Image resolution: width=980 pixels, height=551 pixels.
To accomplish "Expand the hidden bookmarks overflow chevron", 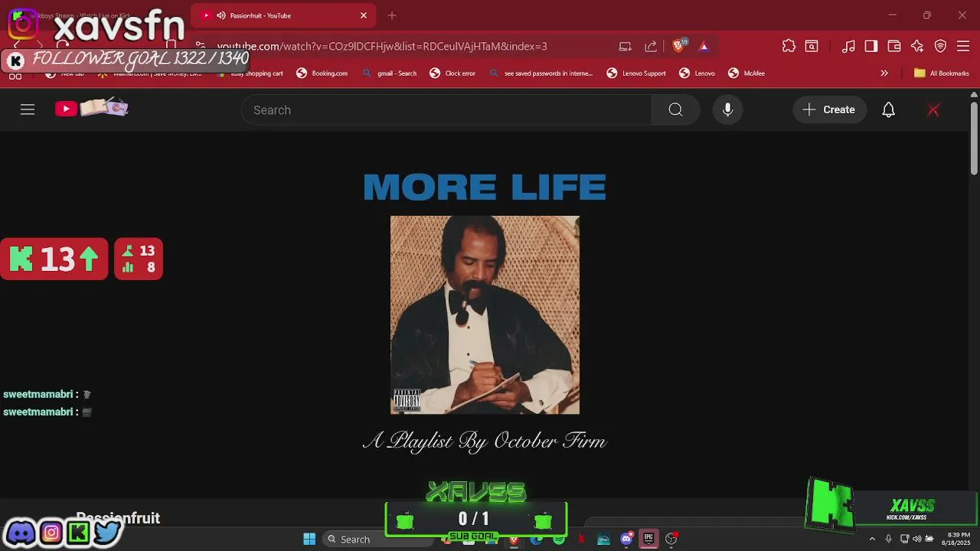I will pos(884,73).
